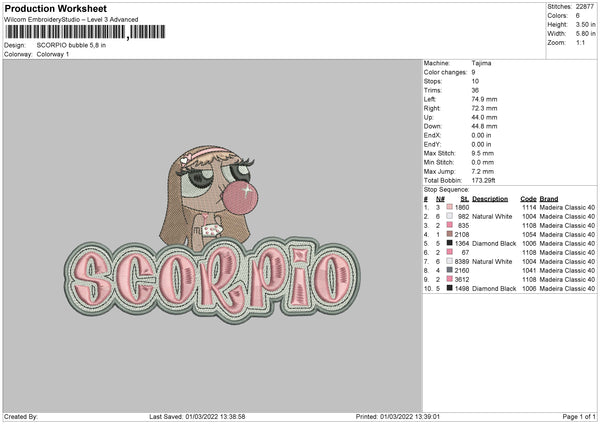600x424 pixels.
Task: Click the Trims value 36
Action: (x=475, y=90)
